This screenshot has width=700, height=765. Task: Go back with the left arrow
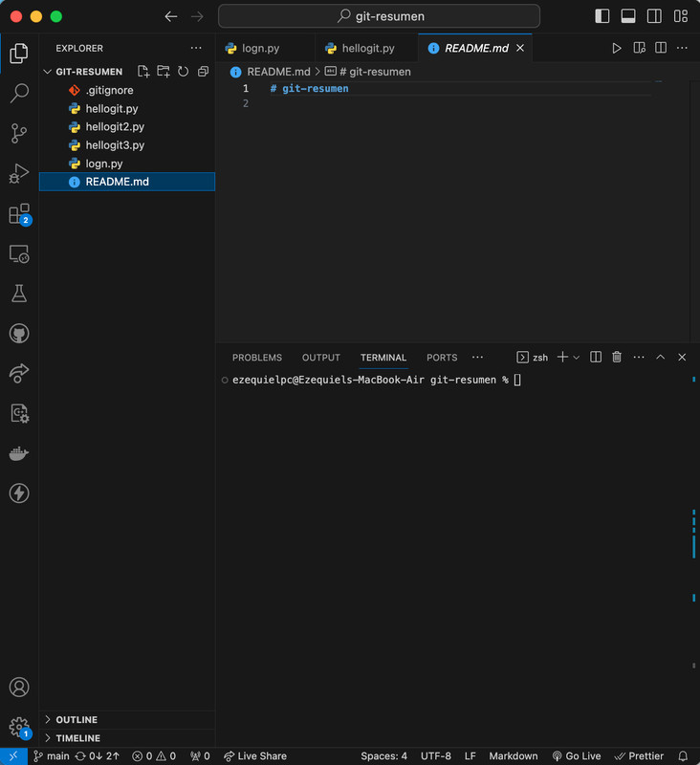coord(171,16)
